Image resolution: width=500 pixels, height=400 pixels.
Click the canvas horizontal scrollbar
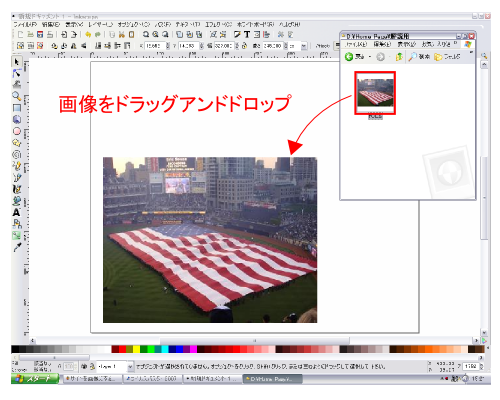255,341
